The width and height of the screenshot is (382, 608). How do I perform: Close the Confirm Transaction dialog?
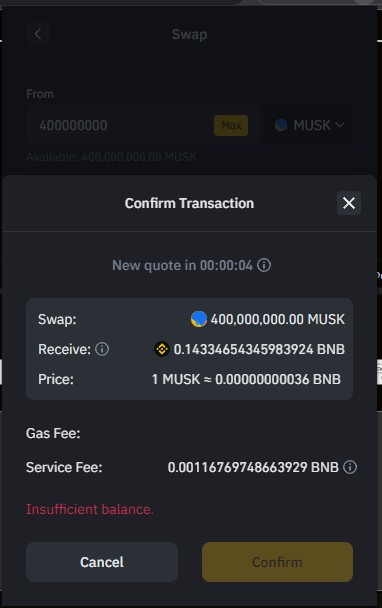(x=349, y=203)
